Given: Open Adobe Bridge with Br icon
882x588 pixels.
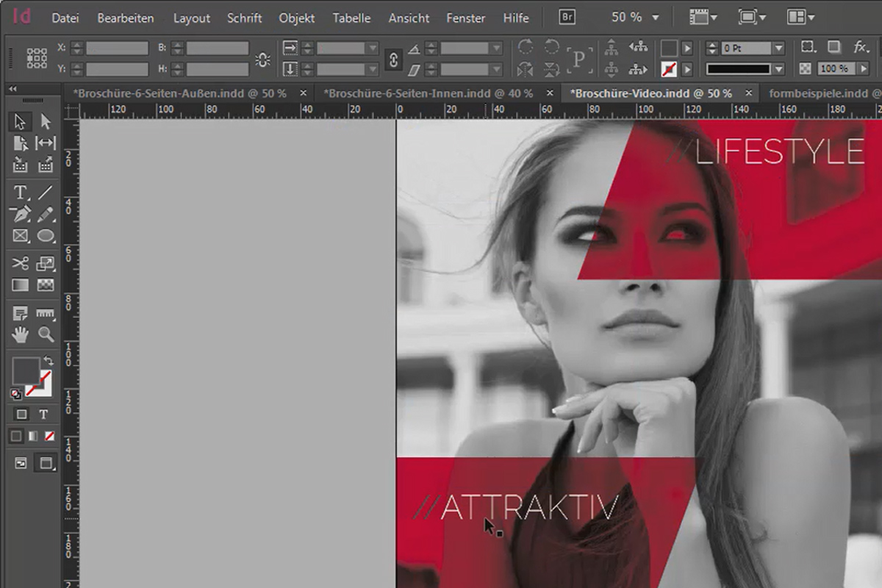Looking at the screenshot, I should point(567,17).
